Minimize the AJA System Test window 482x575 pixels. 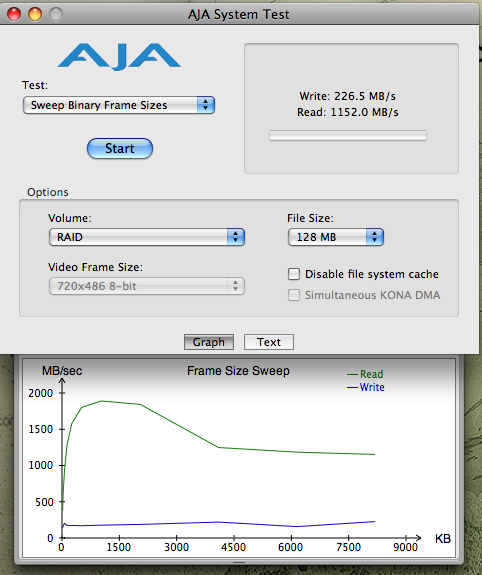coord(35,14)
